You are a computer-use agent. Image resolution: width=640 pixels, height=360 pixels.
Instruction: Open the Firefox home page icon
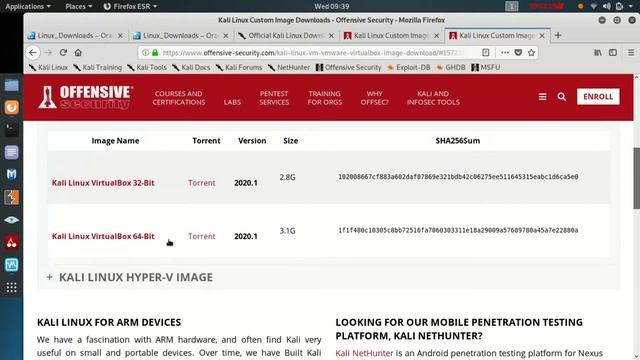(x=78, y=53)
